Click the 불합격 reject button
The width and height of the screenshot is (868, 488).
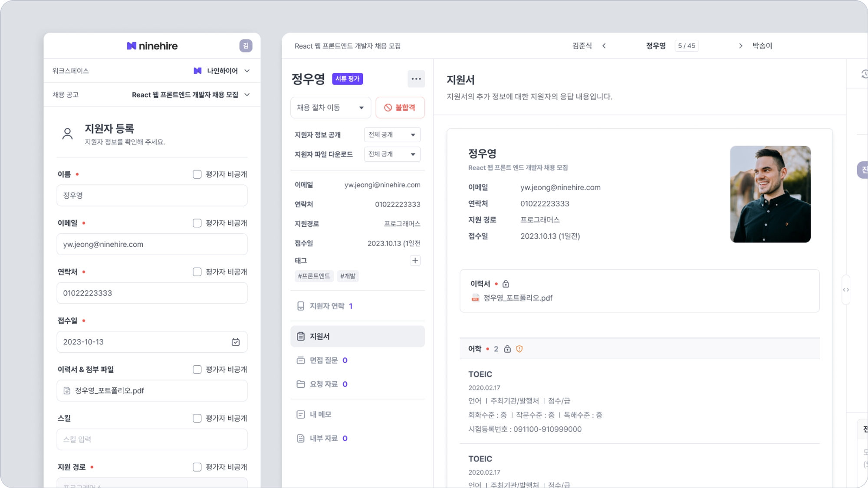click(x=400, y=108)
